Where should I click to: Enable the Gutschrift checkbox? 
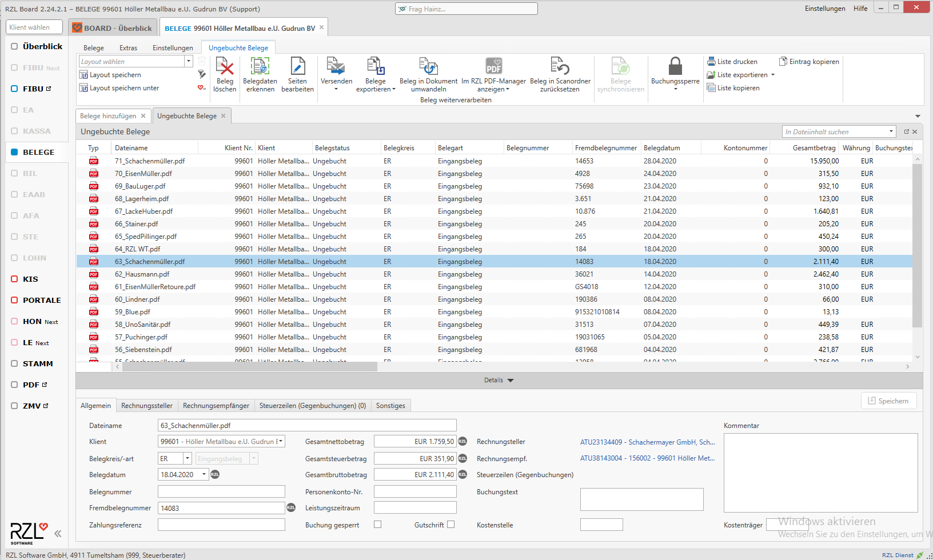[450, 525]
